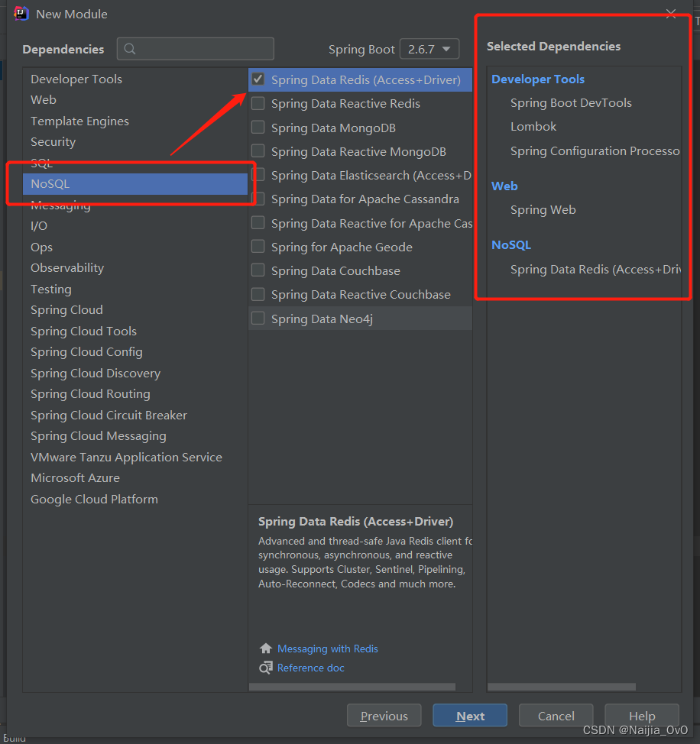Check Spring Data MongoDB

tap(258, 127)
